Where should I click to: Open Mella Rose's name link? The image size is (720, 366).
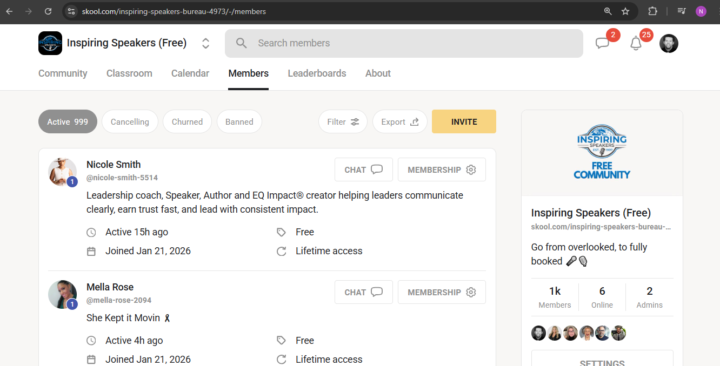click(110, 287)
